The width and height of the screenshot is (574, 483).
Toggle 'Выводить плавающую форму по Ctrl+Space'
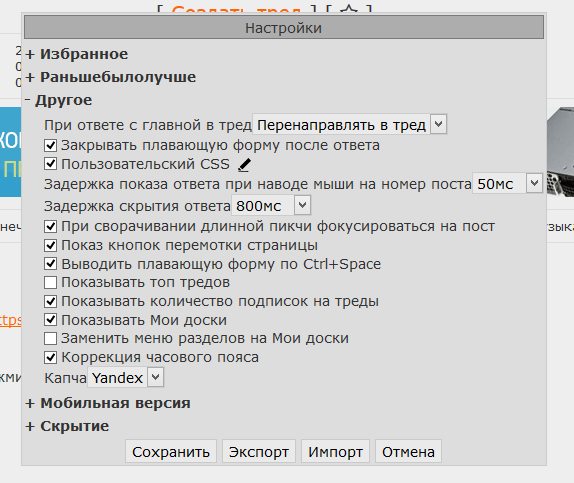coord(51,264)
